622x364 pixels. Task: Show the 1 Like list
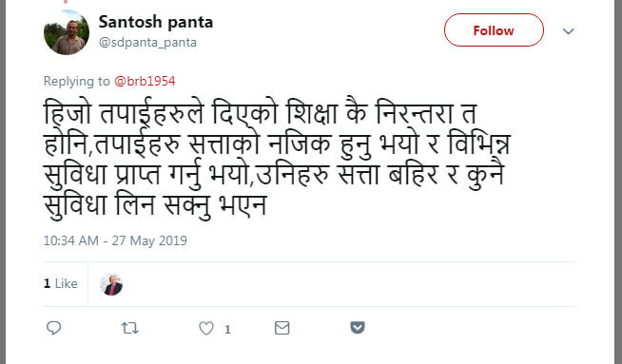(x=60, y=283)
